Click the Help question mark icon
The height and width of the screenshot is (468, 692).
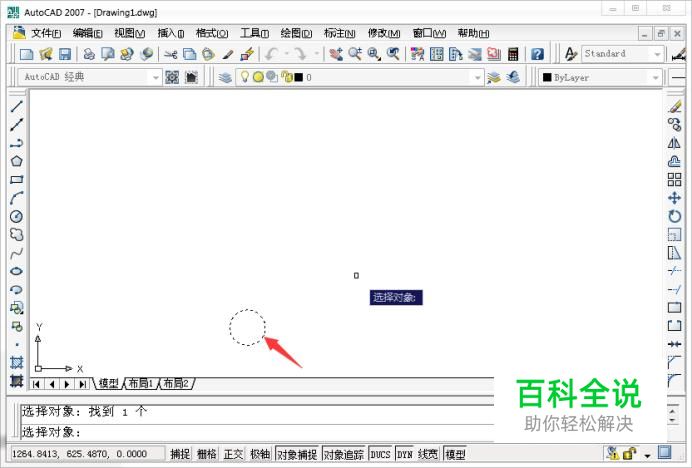pos(537,54)
